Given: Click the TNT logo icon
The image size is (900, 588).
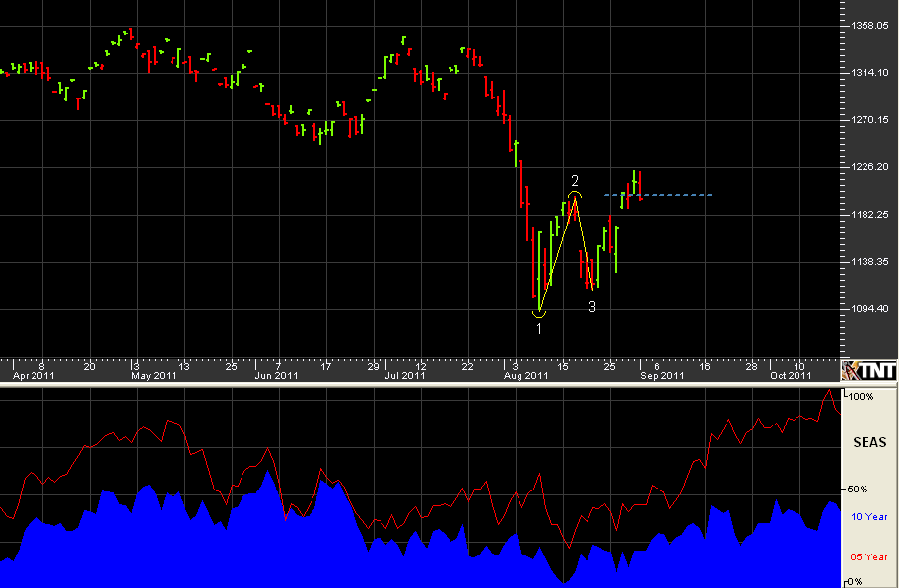Looking at the screenshot, I should click(868, 371).
